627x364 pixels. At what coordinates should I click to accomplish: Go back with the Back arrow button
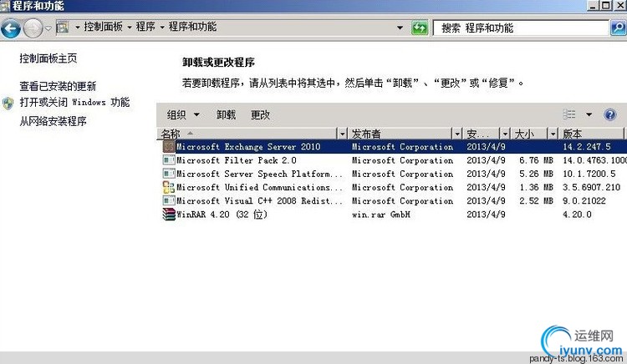point(10,28)
